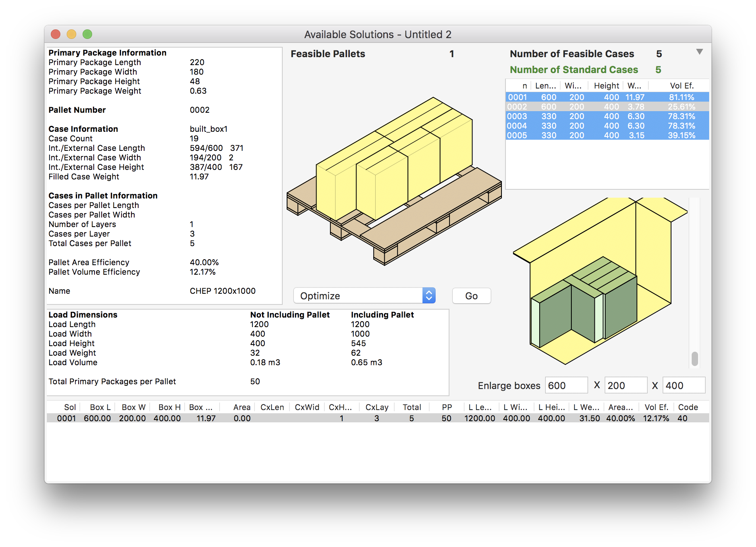Sort solutions by bottom-table Vol Ef. header
This screenshot has height=547, width=756.
click(x=656, y=407)
